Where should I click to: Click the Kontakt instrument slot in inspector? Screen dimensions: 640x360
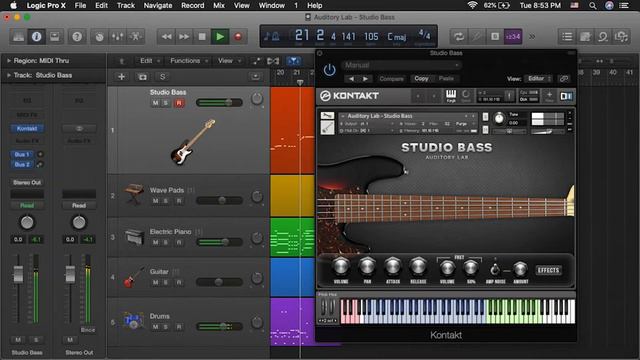pyautogui.click(x=27, y=129)
